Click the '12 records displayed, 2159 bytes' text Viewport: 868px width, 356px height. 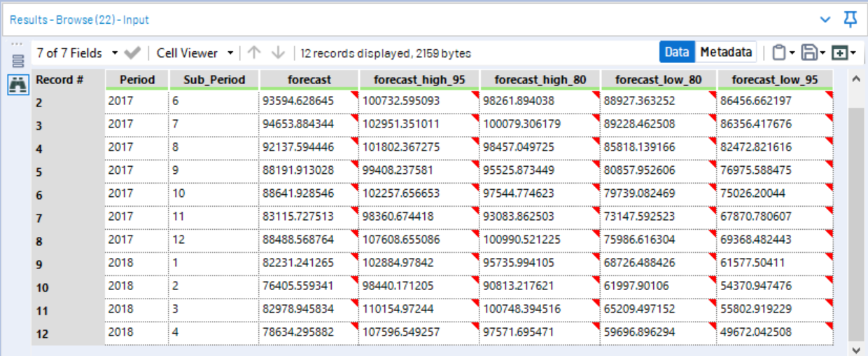pos(386,53)
